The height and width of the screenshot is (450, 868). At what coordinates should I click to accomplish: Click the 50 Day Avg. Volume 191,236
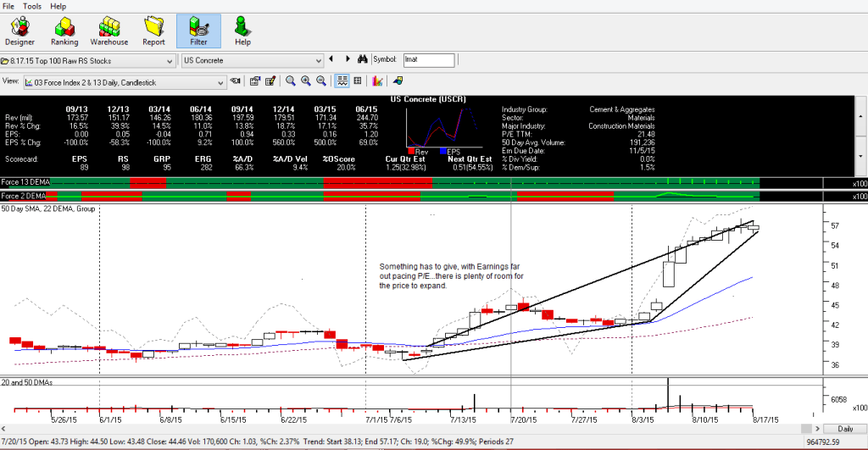(x=643, y=142)
